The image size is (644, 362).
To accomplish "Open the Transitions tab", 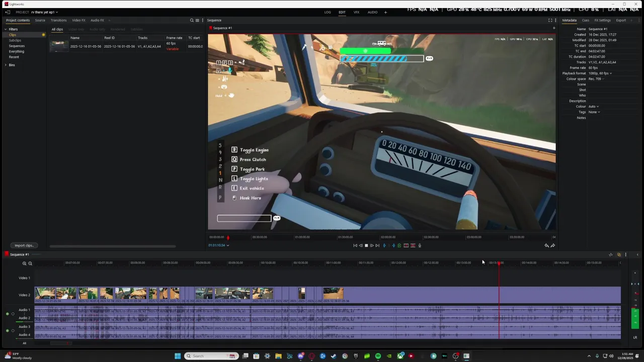I will (58, 20).
